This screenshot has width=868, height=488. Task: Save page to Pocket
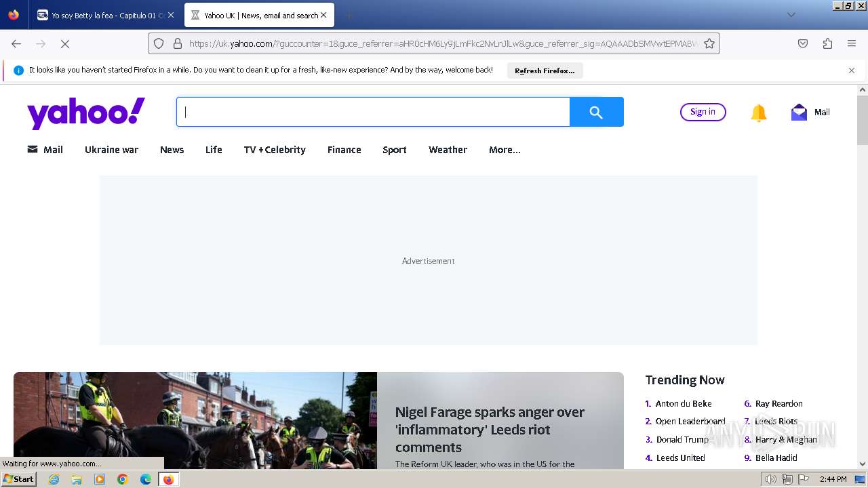point(803,43)
